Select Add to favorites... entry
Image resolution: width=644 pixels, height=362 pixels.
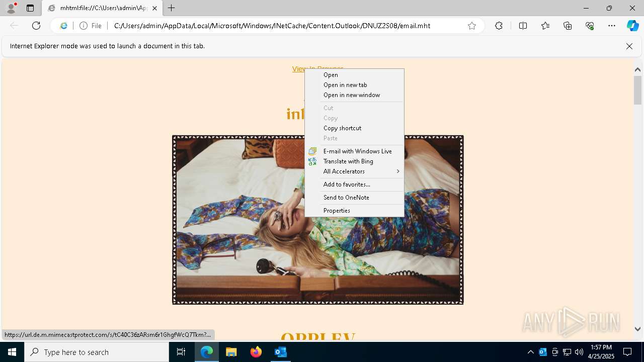[x=354, y=185]
